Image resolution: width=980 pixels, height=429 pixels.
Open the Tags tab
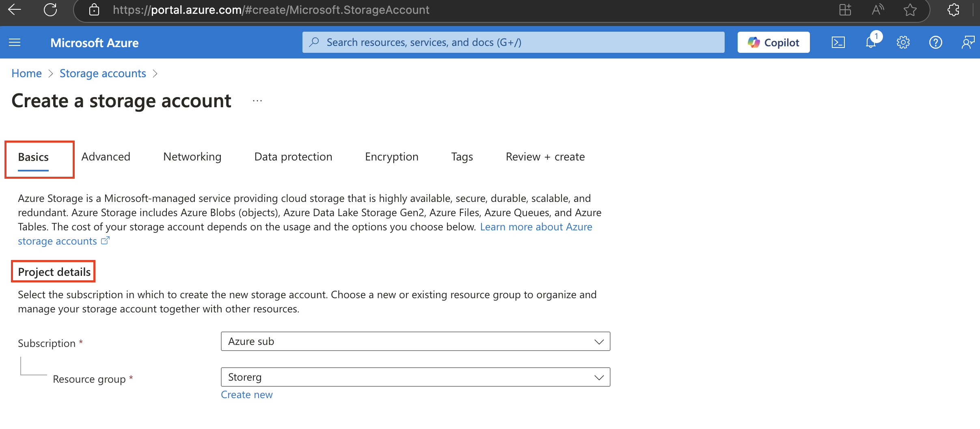(462, 157)
